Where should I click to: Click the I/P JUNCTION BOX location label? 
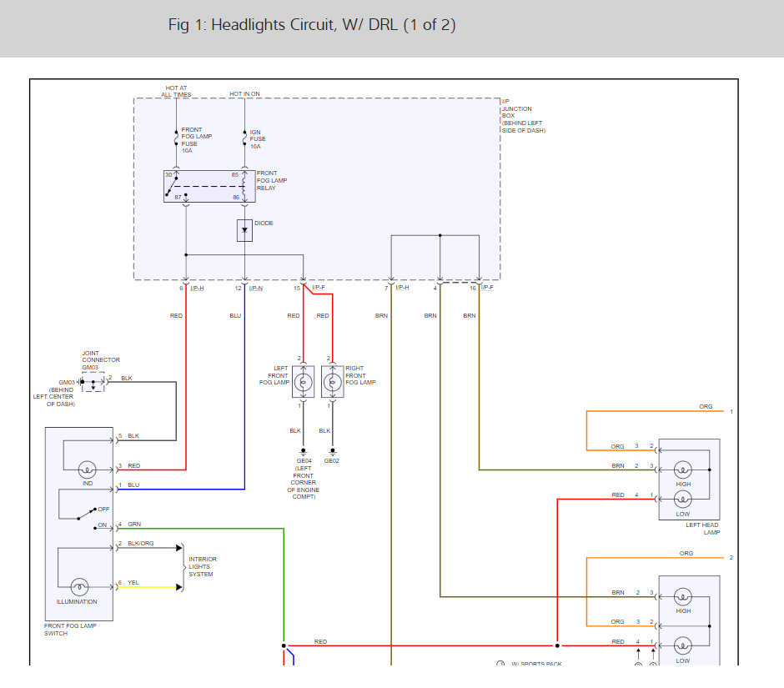(x=524, y=115)
